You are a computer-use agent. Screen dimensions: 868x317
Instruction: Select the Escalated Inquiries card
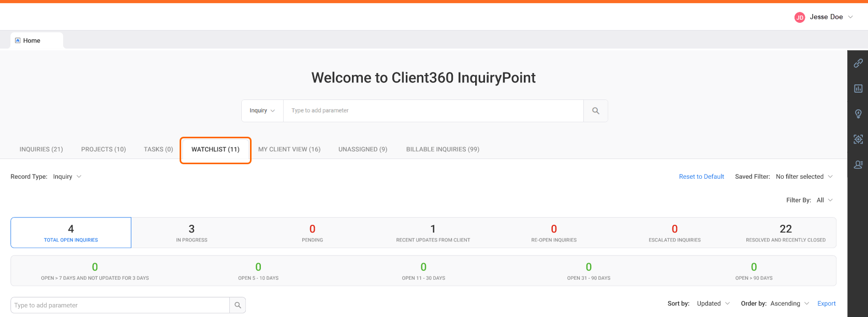[x=674, y=233]
